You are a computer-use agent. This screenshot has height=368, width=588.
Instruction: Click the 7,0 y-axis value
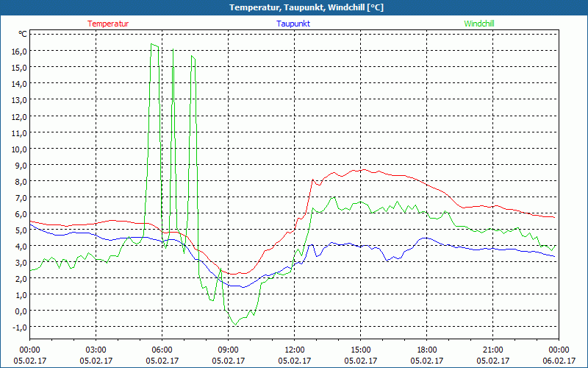point(21,197)
